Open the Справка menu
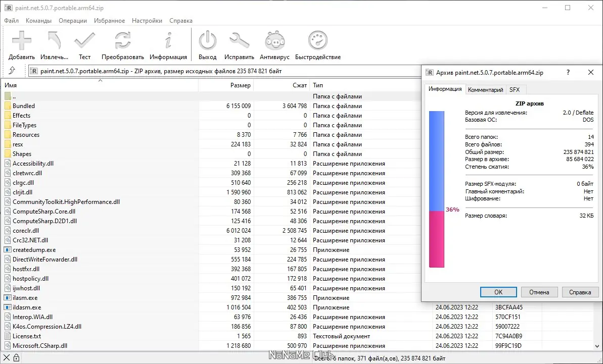 pos(181,21)
